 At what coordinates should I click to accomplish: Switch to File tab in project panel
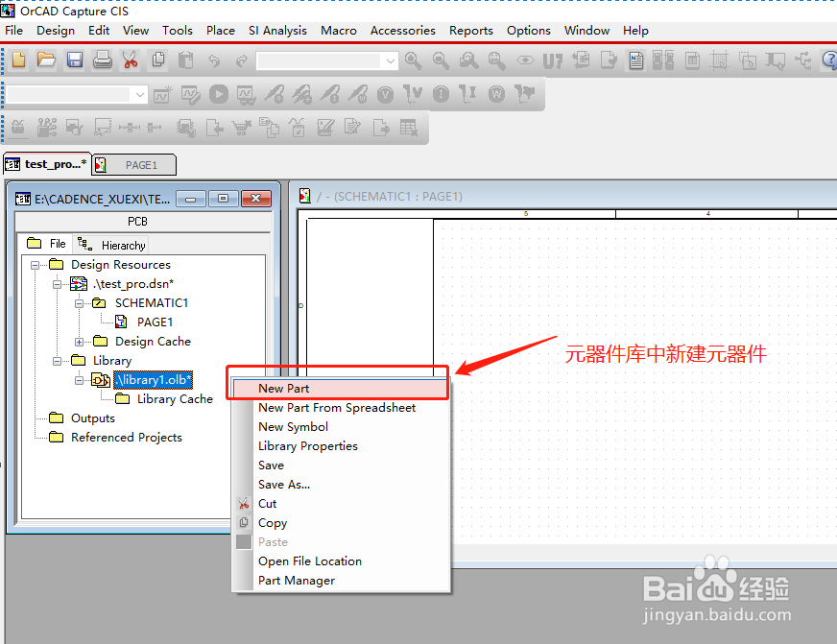46,244
